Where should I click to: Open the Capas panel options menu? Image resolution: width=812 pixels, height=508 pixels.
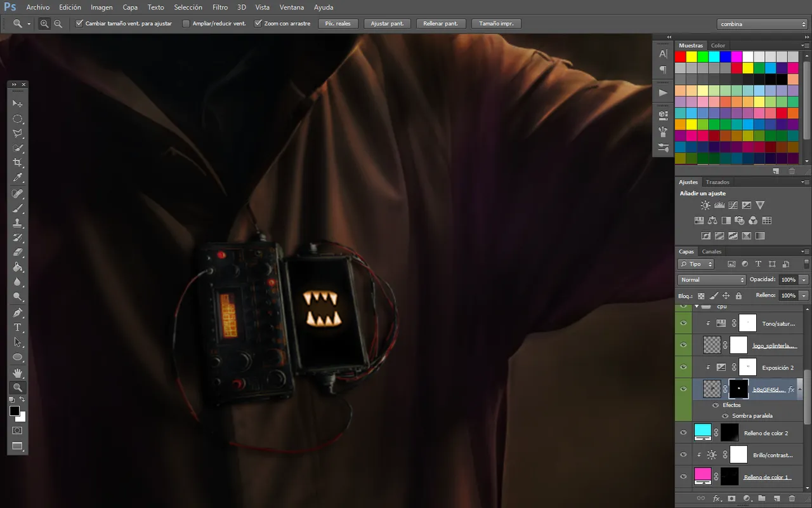pos(806,251)
